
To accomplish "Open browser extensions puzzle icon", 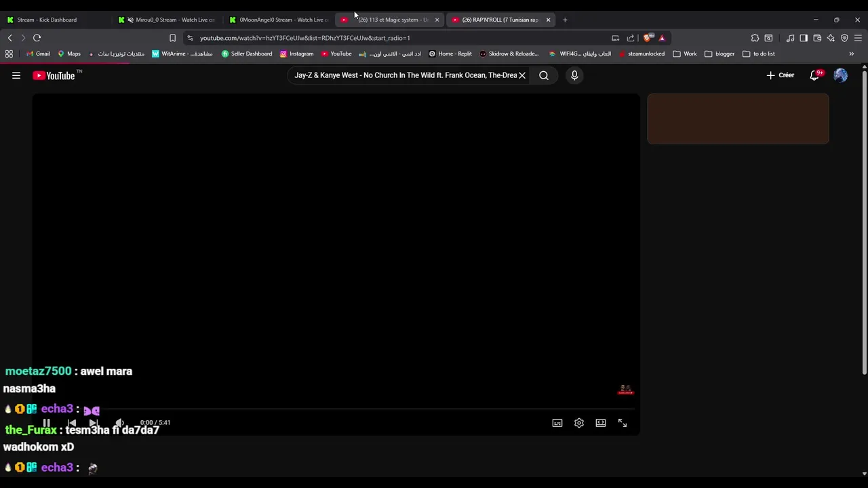I will 755,38.
